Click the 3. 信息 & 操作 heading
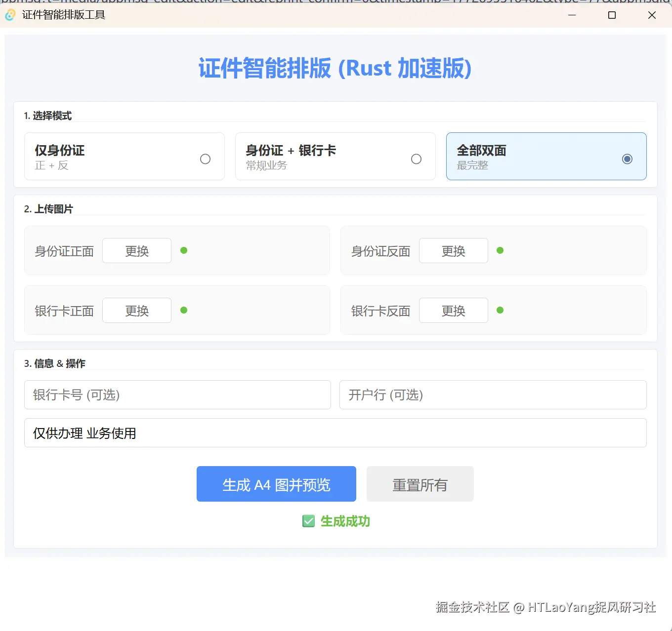The image size is (672, 631). point(55,363)
